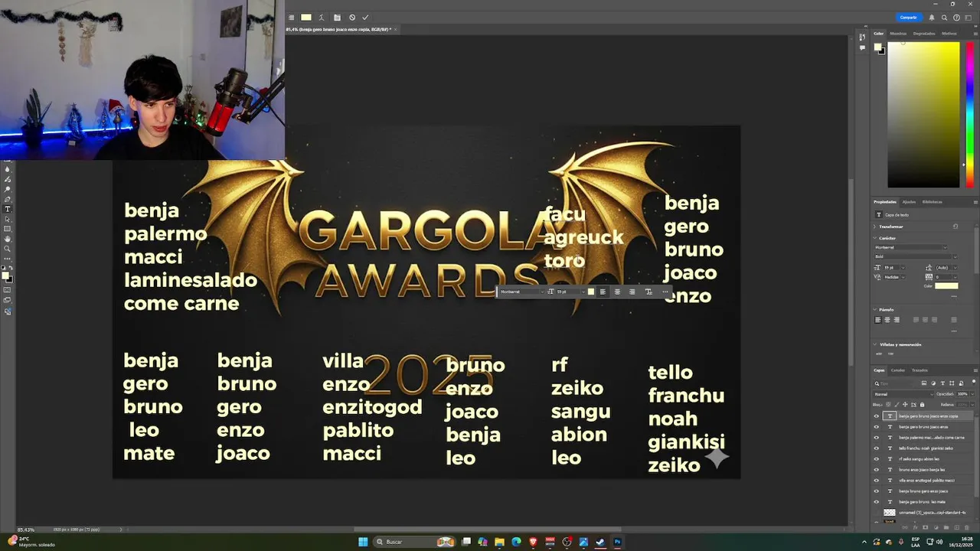
Task: Open Photoshop in the Windows taskbar
Action: coord(617,542)
